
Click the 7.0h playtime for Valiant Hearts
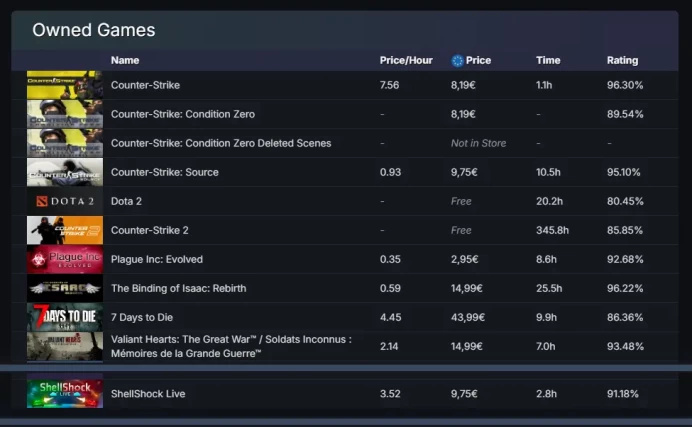coord(545,347)
